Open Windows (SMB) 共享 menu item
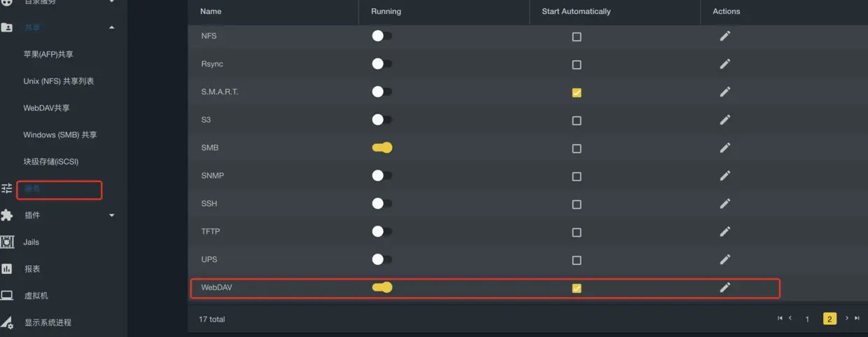 coord(60,135)
